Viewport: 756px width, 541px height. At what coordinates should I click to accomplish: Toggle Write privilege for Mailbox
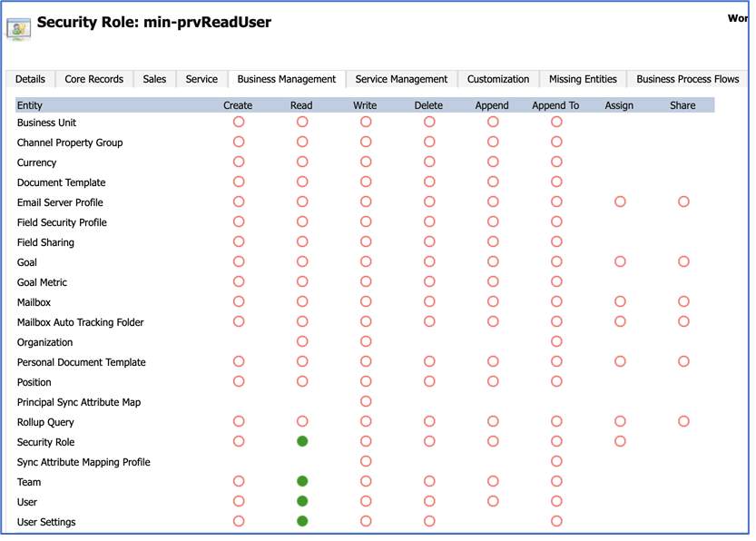coord(366,301)
